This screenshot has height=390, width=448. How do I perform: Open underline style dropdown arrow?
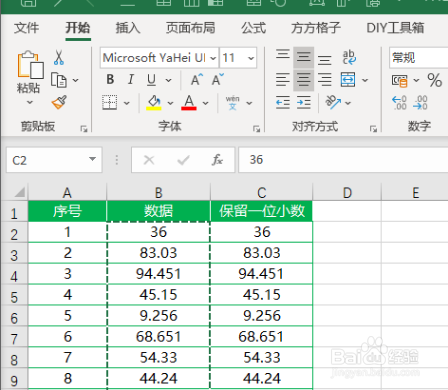point(168,80)
